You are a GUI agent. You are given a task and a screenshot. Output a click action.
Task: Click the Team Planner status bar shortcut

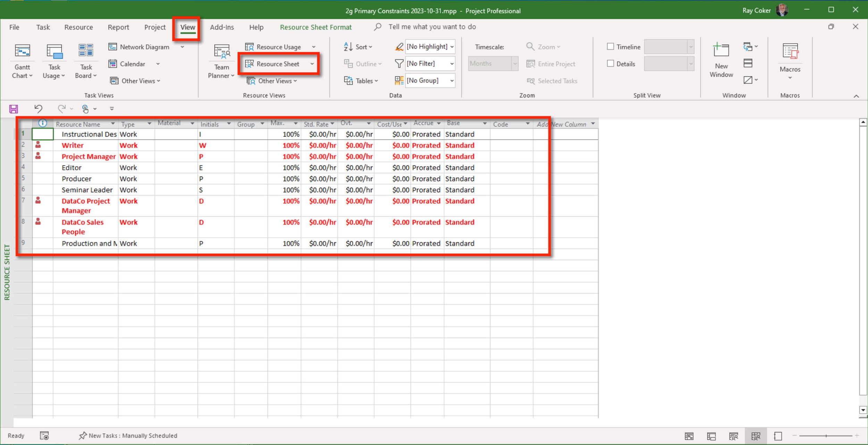[x=733, y=436]
